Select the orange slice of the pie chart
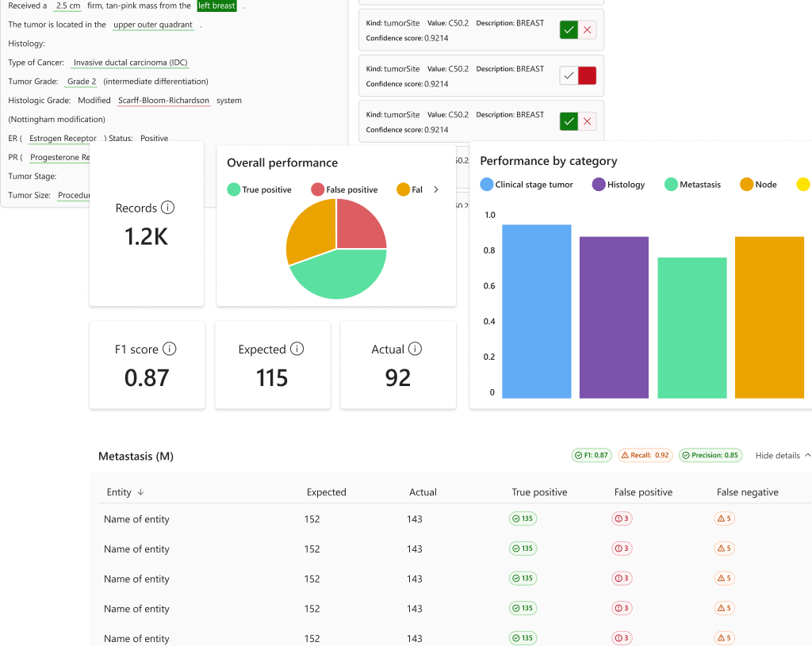 tap(310, 231)
